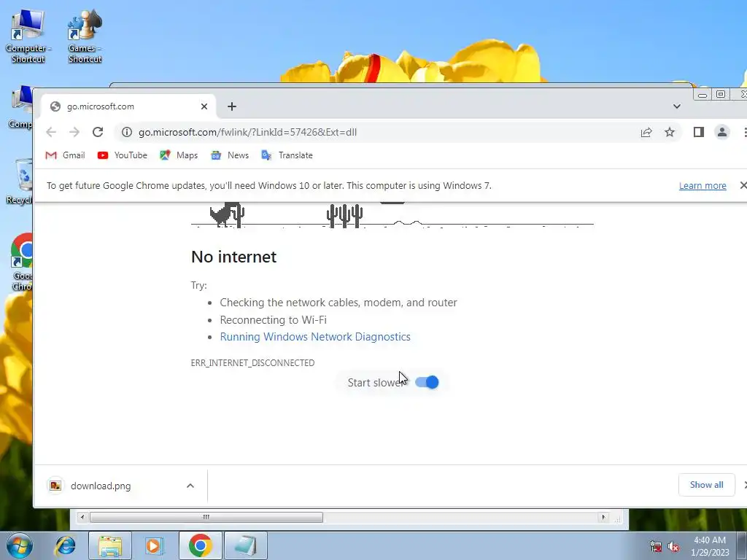The width and height of the screenshot is (747, 560).
Task: Open the tab search chevron
Action: tap(676, 106)
